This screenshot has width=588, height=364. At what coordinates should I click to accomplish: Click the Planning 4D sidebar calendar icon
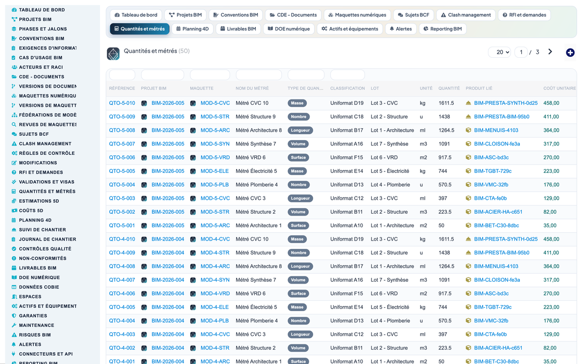click(14, 220)
